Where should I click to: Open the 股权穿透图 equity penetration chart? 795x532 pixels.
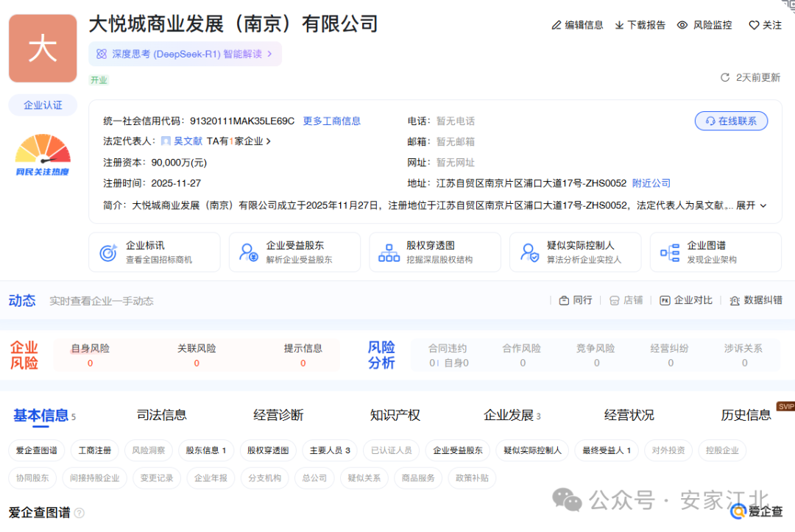pyautogui.click(x=434, y=252)
